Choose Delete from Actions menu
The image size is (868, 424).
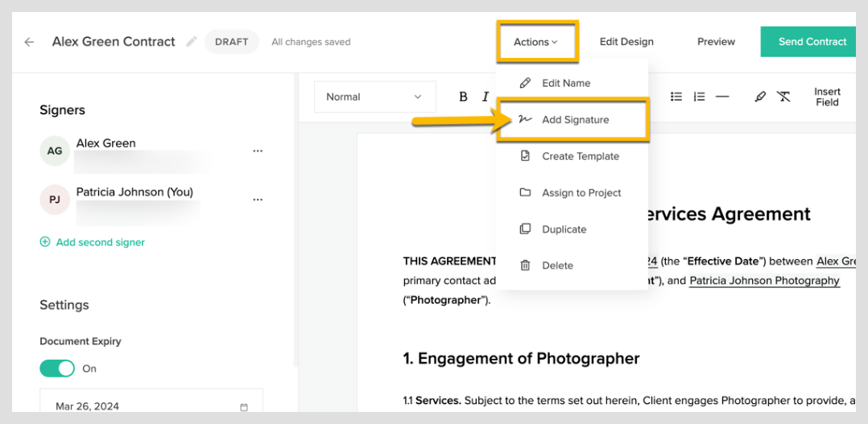(572, 266)
